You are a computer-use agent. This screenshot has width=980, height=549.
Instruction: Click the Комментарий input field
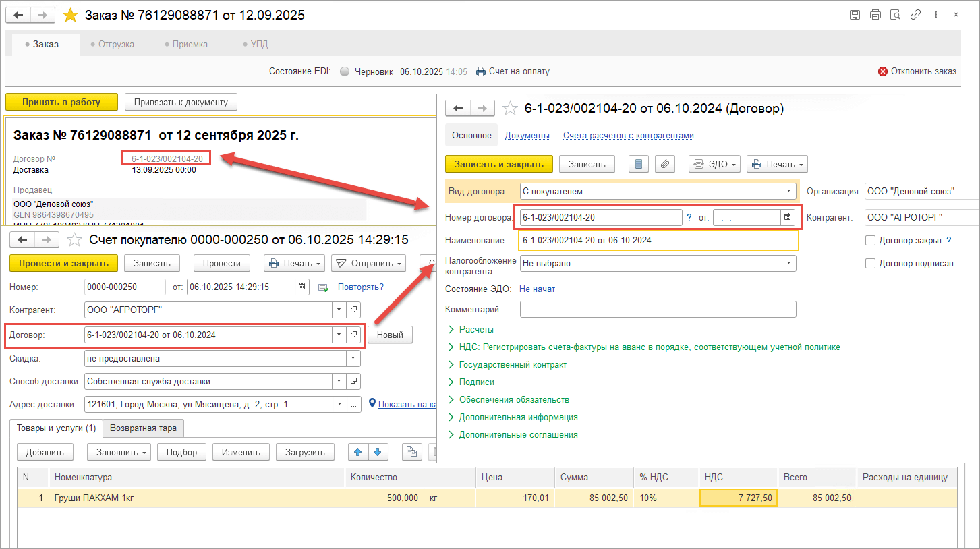pos(658,309)
